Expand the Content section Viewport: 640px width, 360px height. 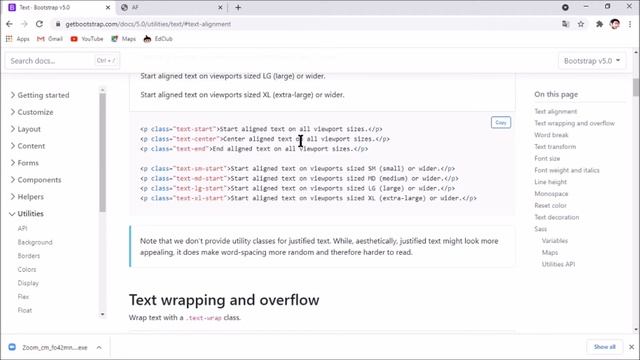click(27, 146)
